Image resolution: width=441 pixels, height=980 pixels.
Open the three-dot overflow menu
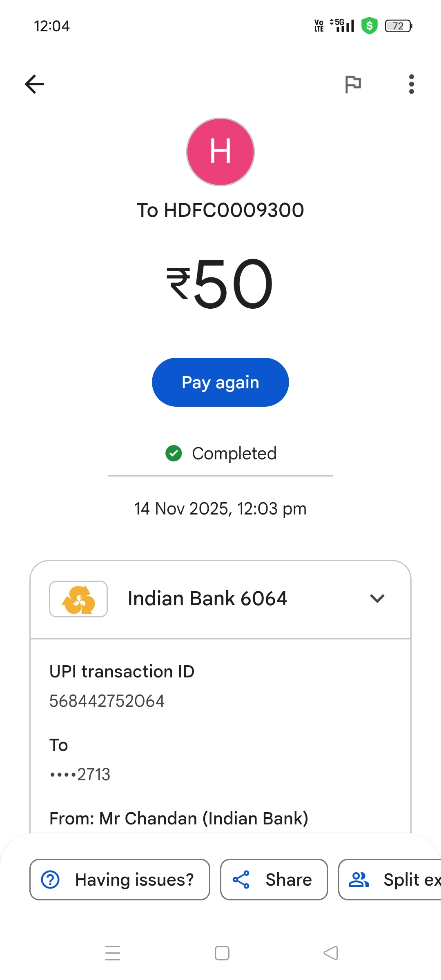point(411,84)
